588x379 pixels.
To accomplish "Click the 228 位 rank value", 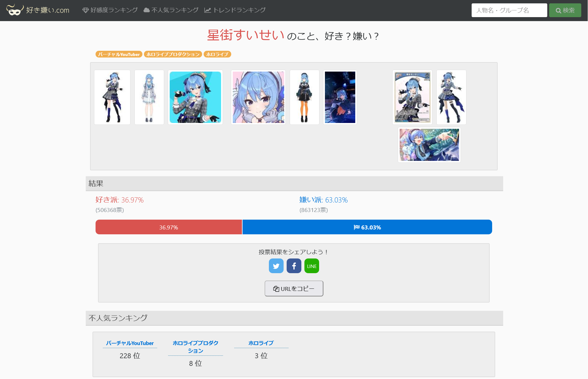I will click(x=130, y=356).
